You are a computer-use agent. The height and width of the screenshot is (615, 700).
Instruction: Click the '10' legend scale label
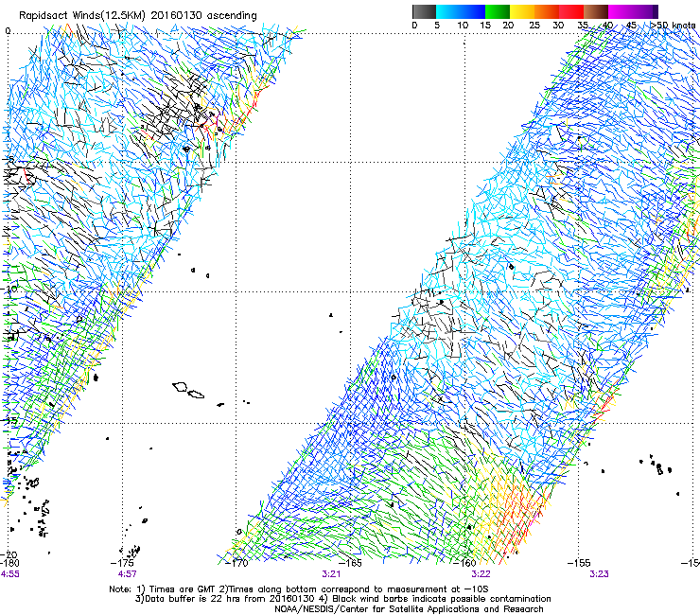[x=463, y=25]
